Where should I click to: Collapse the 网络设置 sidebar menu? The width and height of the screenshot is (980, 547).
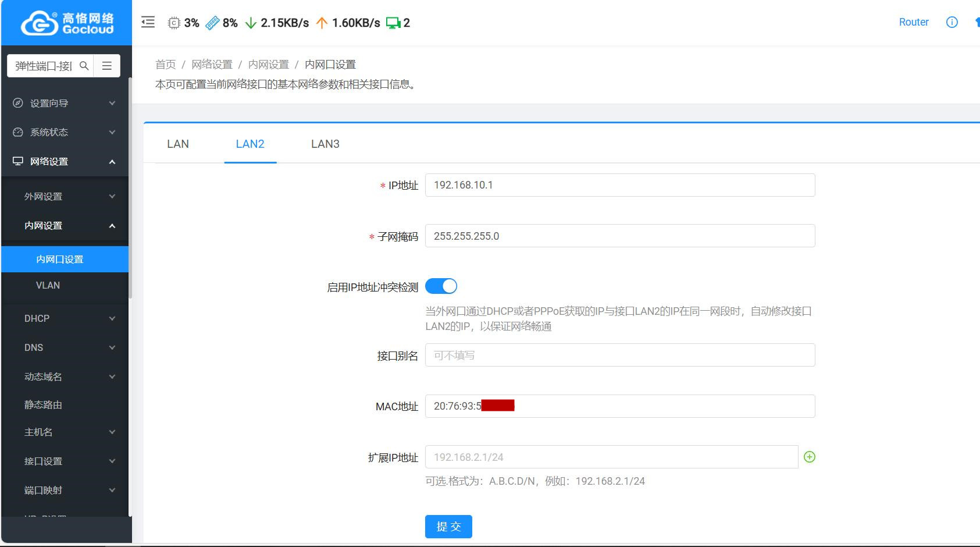tap(65, 161)
